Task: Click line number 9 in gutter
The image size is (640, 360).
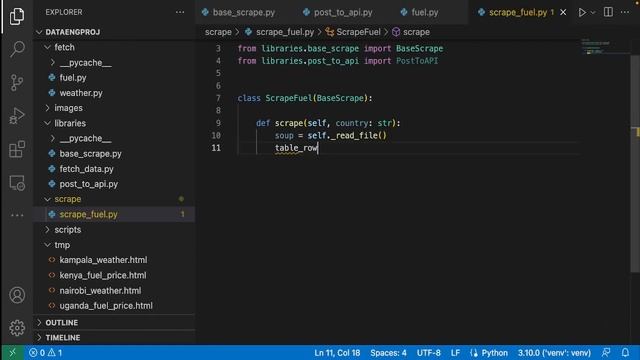Action: (x=218, y=123)
